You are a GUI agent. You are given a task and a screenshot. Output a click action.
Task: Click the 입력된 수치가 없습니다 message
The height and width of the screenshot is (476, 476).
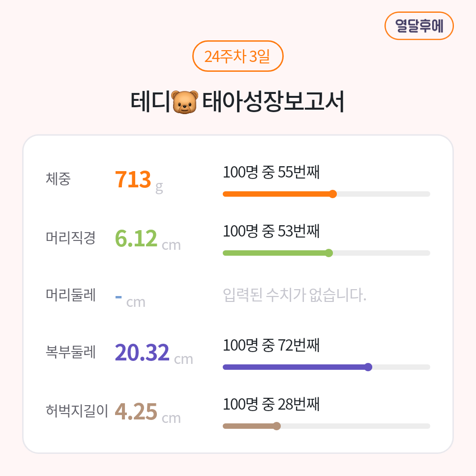295,296
